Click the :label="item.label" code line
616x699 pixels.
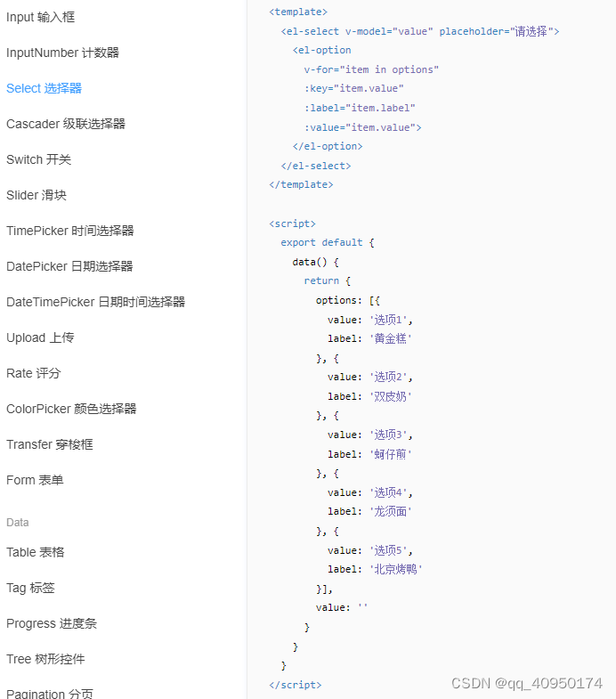[x=360, y=109]
